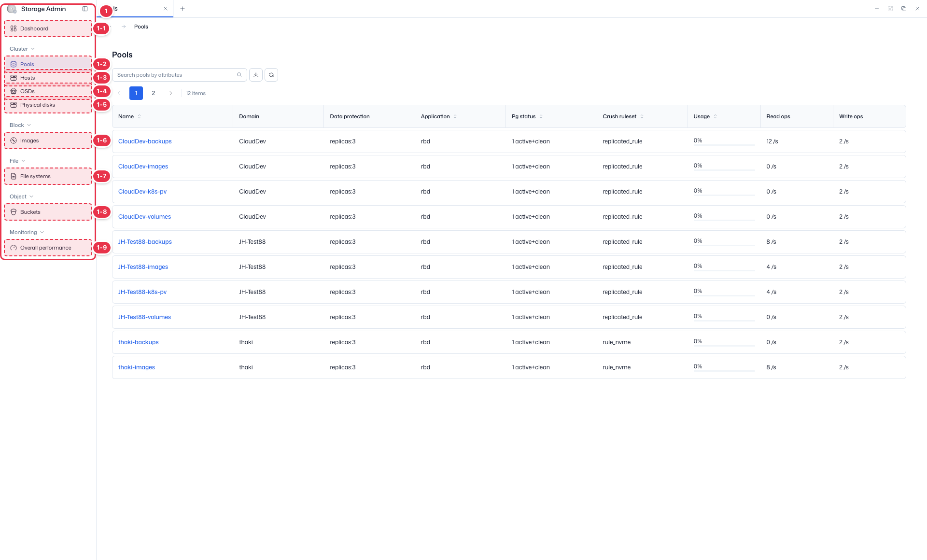The width and height of the screenshot is (927, 560).
Task: Click the Dashboard grid icon
Action: tap(14, 28)
